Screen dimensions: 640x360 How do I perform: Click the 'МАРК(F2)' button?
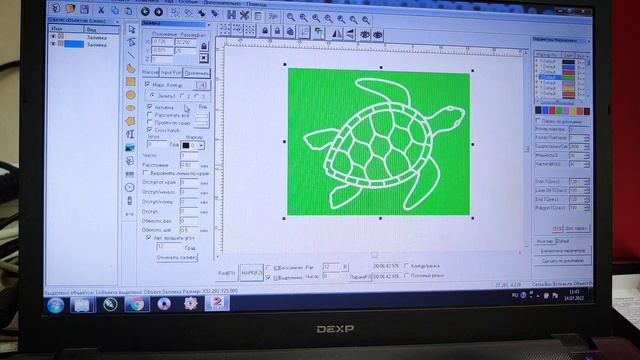coord(251,273)
